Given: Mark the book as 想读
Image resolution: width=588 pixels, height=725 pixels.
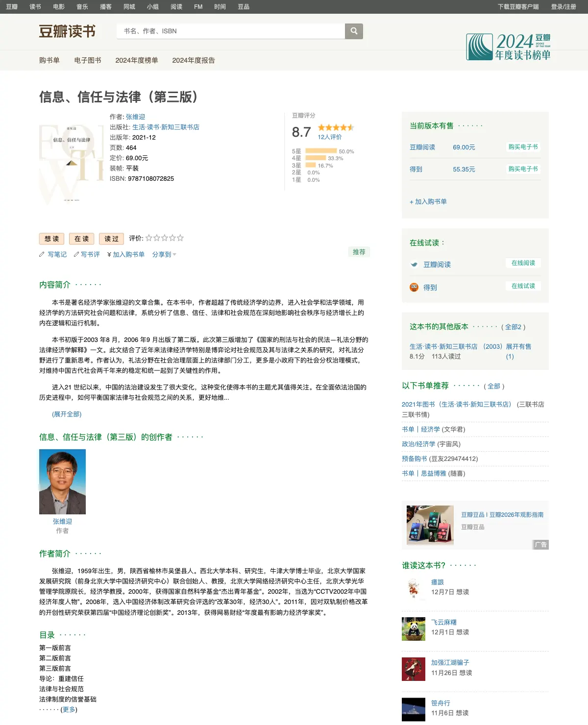Looking at the screenshot, I should point(52,239).
